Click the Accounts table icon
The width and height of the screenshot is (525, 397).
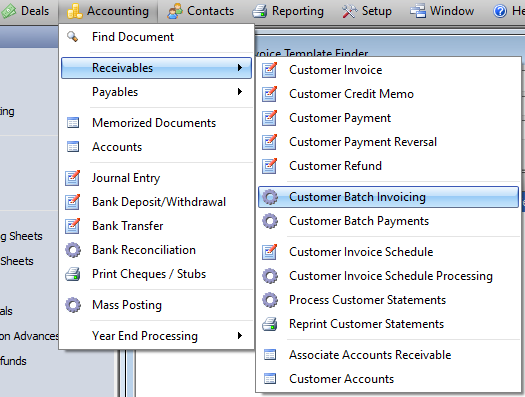point(73,147)
